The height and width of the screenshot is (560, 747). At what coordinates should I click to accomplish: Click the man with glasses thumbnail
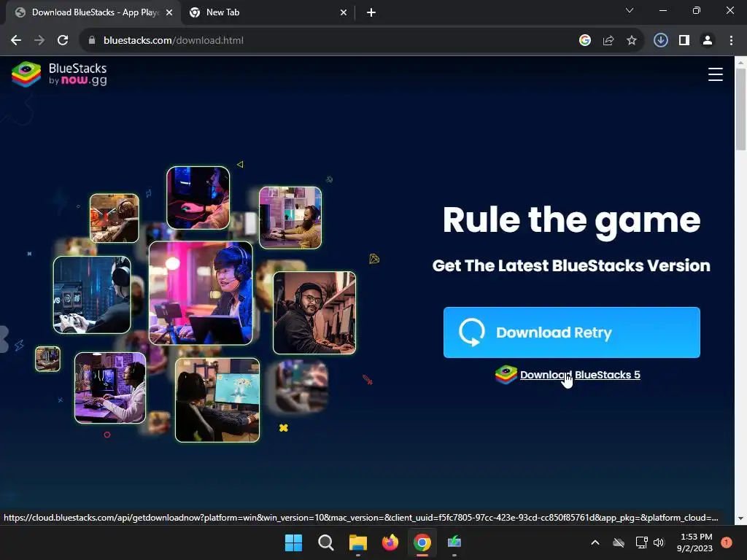tap(314, 313)
